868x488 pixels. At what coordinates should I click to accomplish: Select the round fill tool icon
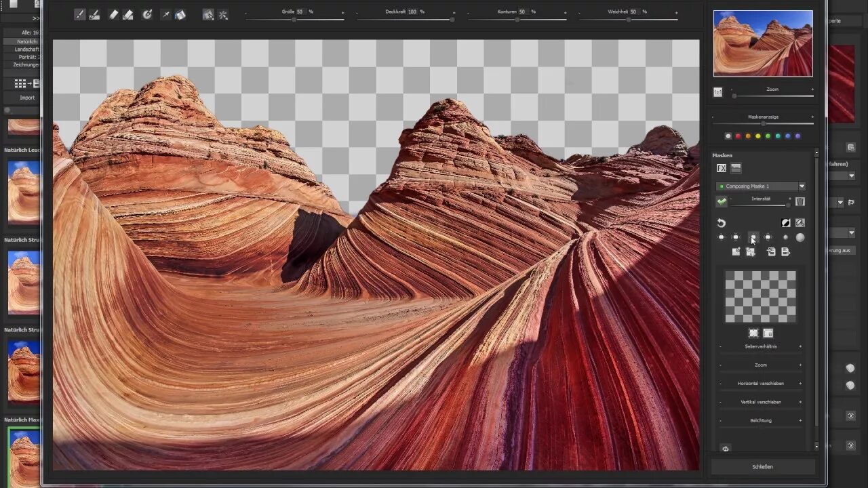(147, 14)
